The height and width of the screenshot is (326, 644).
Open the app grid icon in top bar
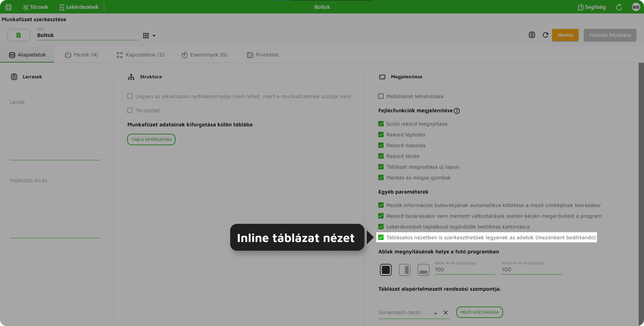coord(8,7)
